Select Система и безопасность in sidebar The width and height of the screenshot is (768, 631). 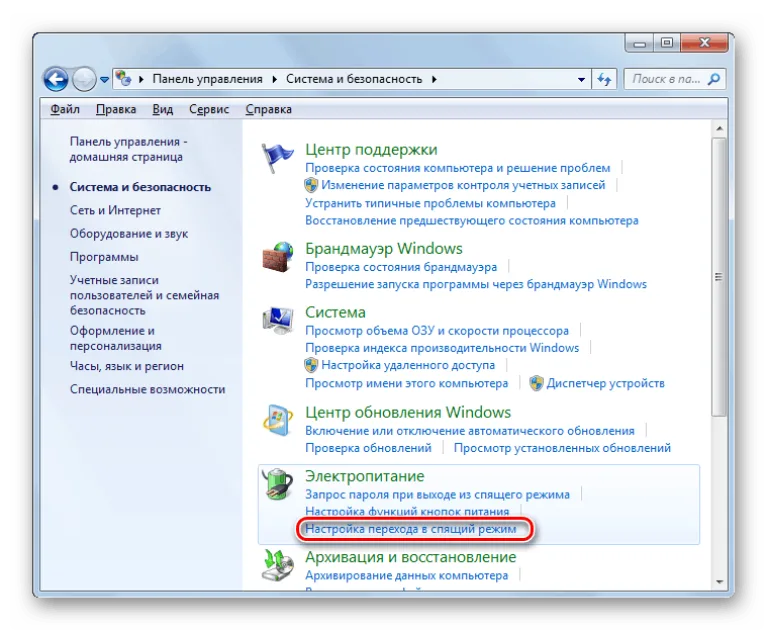point(140,187)
